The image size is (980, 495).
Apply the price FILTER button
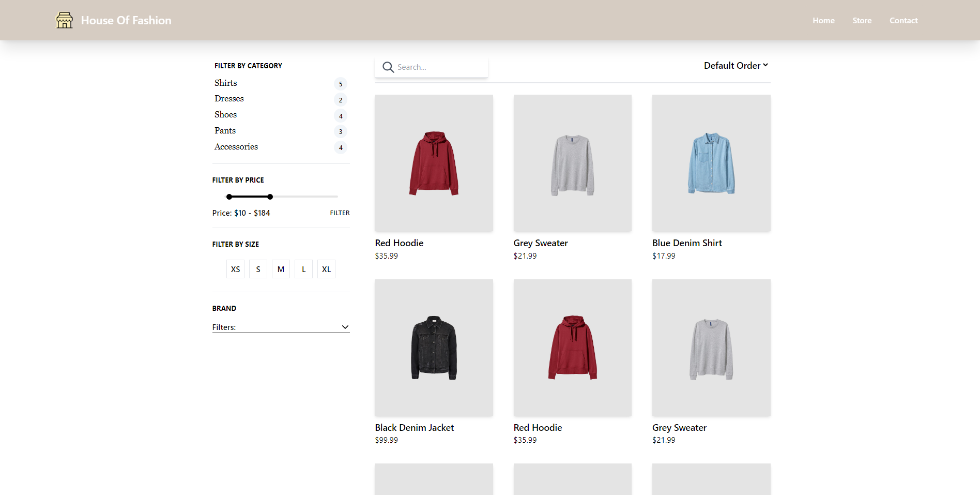tap(340, 213)
